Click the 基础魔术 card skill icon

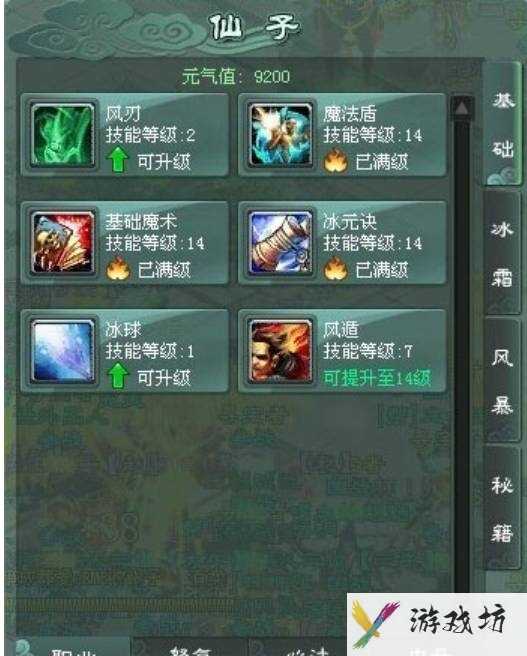63,243
